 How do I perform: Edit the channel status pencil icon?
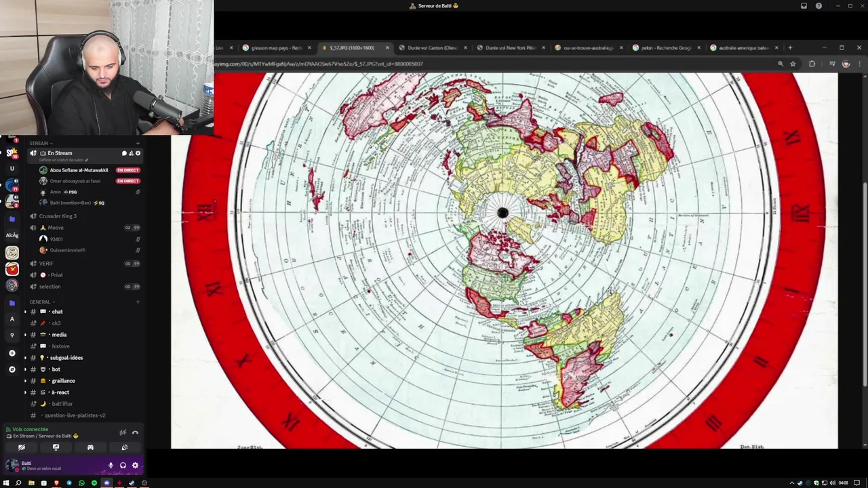(87, 160)
